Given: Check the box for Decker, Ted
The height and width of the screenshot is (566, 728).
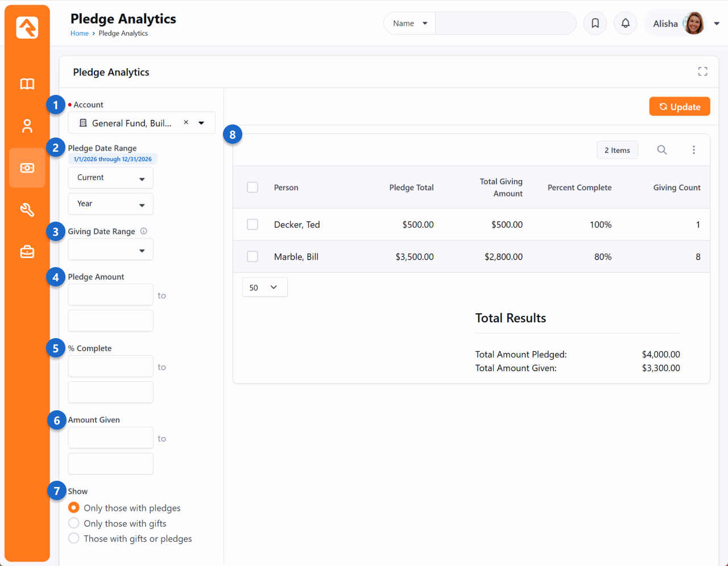Looking at the screenshot, I should point(253,224).
